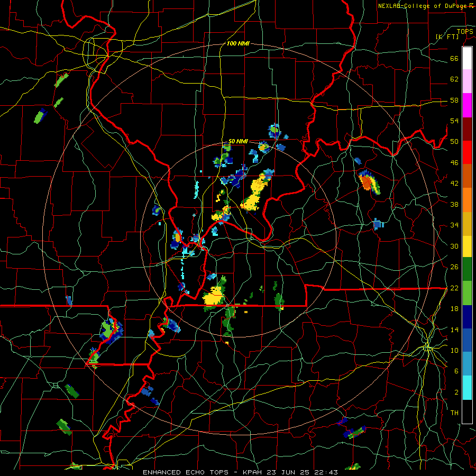Select the cyan legend color block

(467, 388)
